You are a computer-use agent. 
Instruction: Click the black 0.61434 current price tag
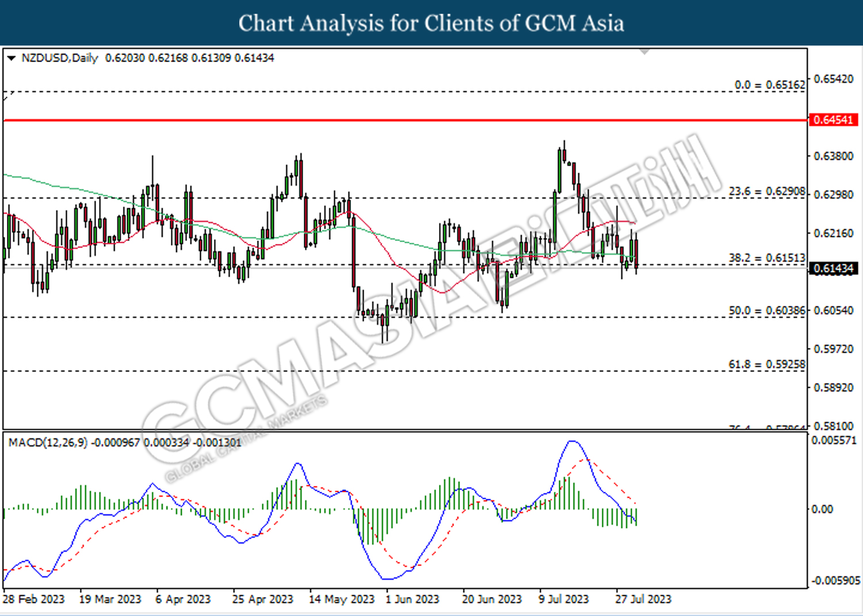click(834, 269)
